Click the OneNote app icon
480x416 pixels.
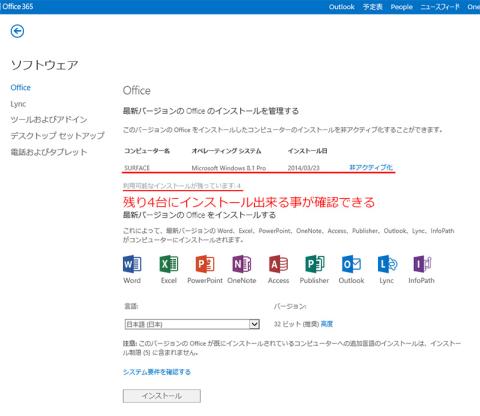[242, 264]
